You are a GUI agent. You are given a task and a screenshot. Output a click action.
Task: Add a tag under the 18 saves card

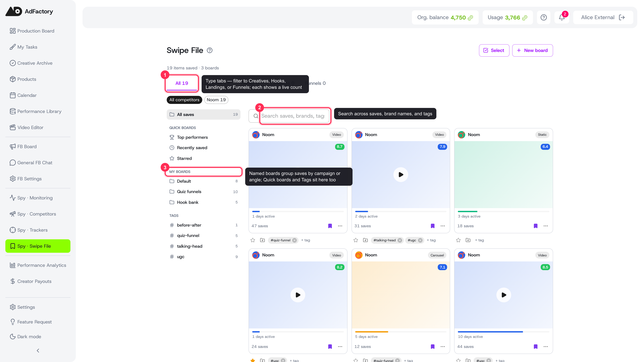coord(479,240)
